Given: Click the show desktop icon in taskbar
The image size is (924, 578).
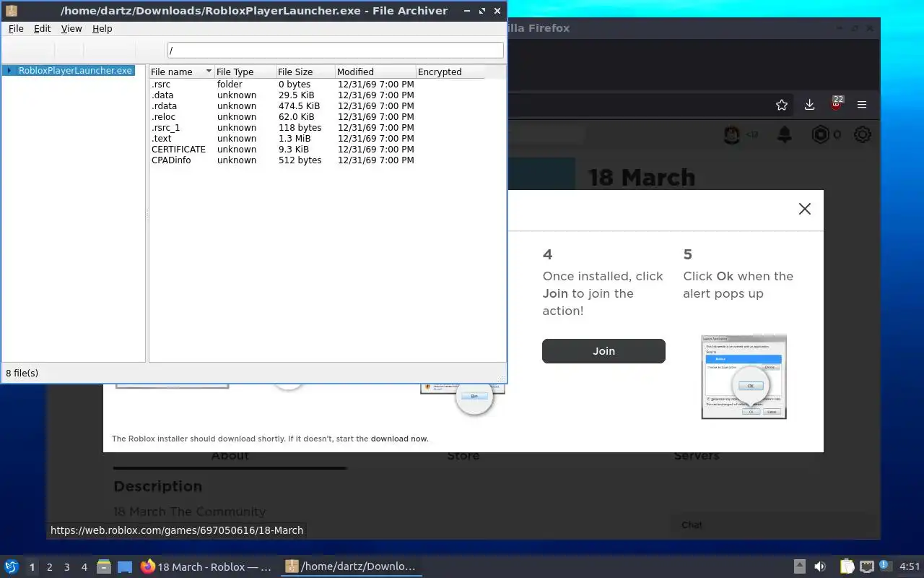Looking at the screenshot, I should [125, 567].
